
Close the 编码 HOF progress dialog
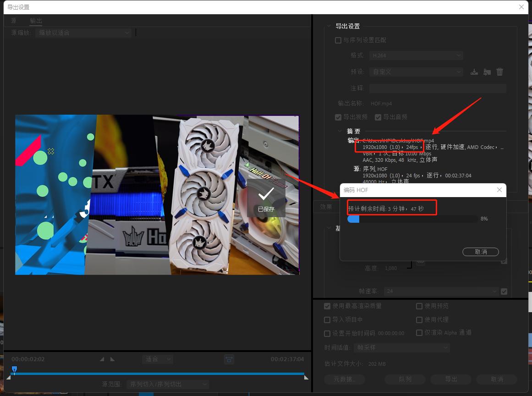(499, 190)
